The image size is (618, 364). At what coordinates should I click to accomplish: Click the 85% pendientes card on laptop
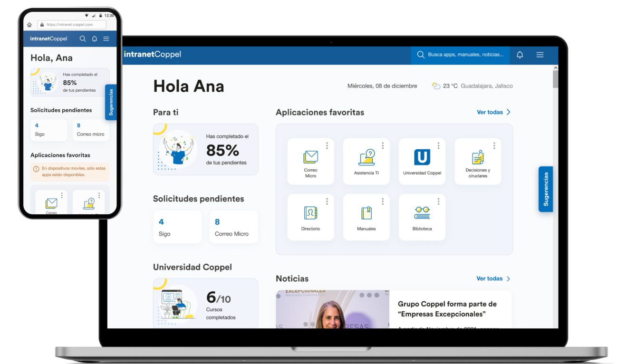(205, 149)
